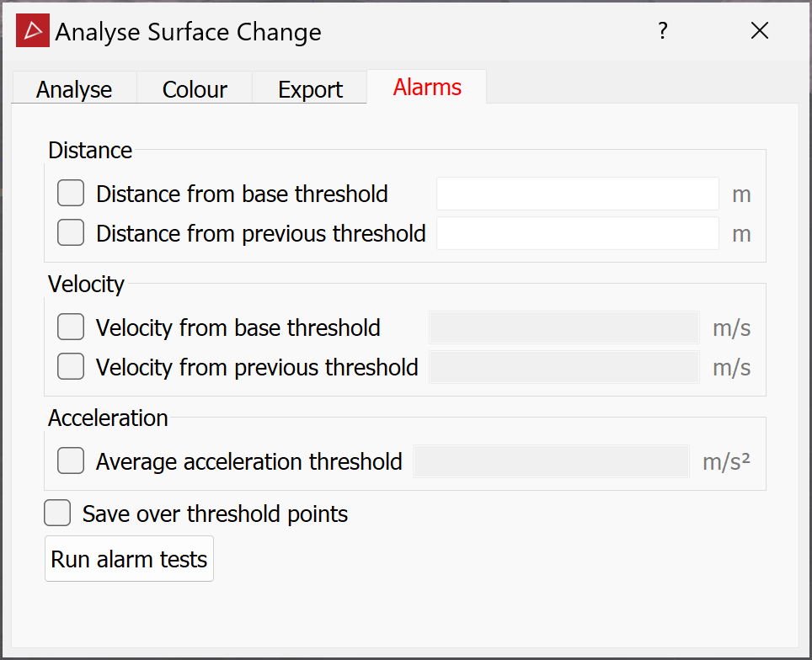This screenshot has height=660, width=812.
Task: Enable Distance from base threshold checkbox
Action: tap(71, 193)
